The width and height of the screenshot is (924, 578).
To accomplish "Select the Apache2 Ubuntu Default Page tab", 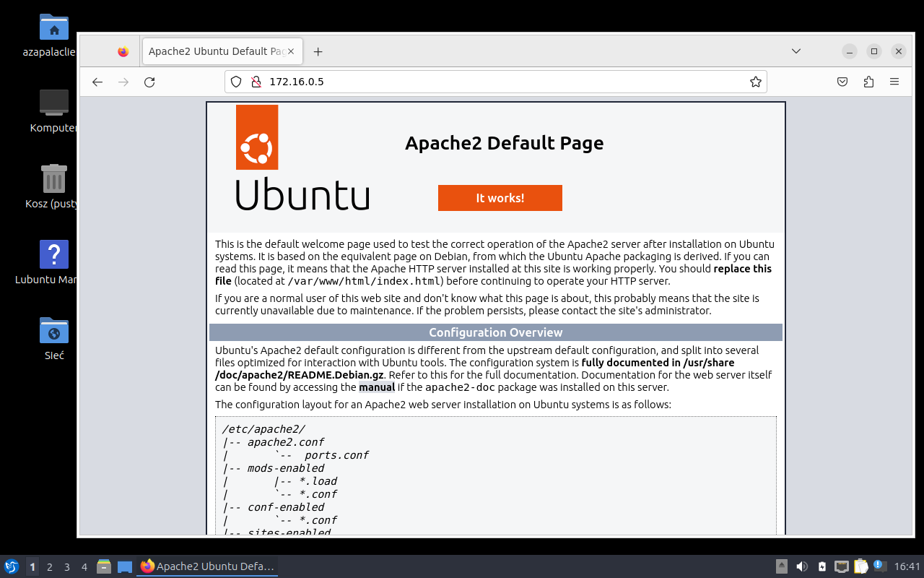I will (x=222, y=51).
